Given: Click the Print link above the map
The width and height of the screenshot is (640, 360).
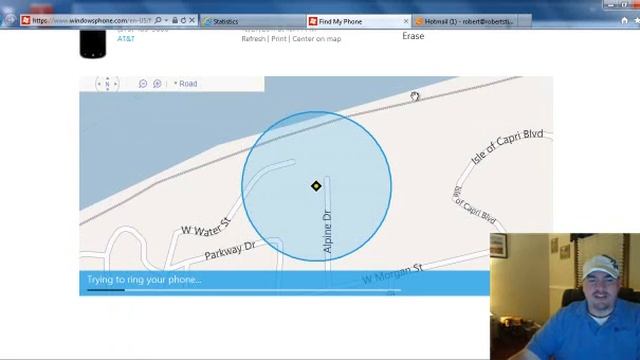Looking at the screenshot, I should 279,39.
